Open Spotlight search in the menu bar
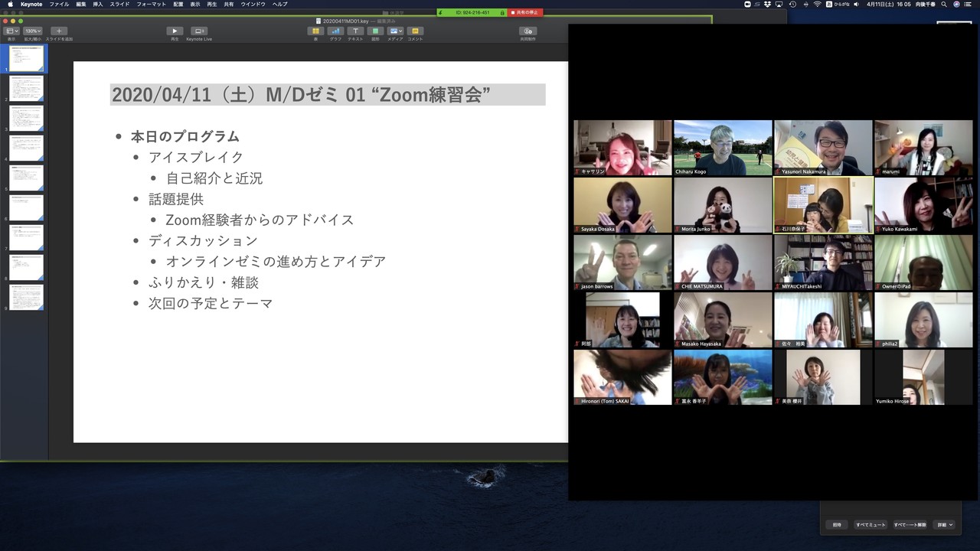980x551 pixels. coord(945,4)
